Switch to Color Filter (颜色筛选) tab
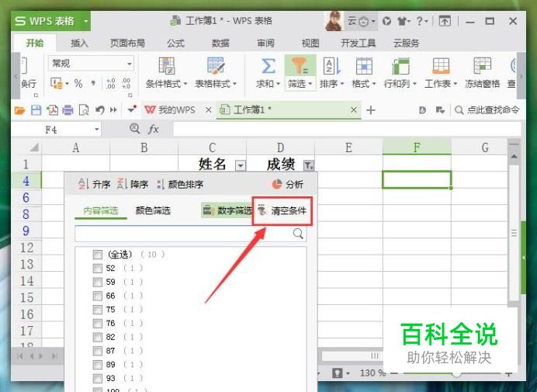This screenshot has width=537, height=392. (x=153, y=210)
